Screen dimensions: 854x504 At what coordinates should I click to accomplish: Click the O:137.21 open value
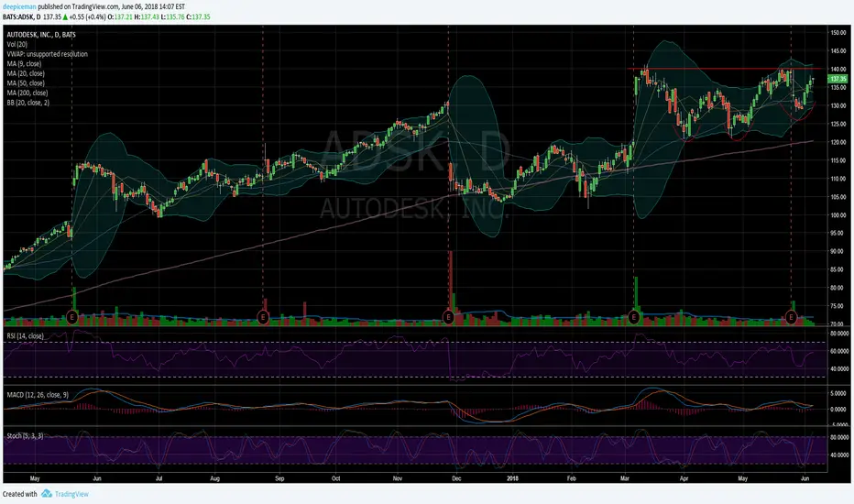tap(120, 16)
